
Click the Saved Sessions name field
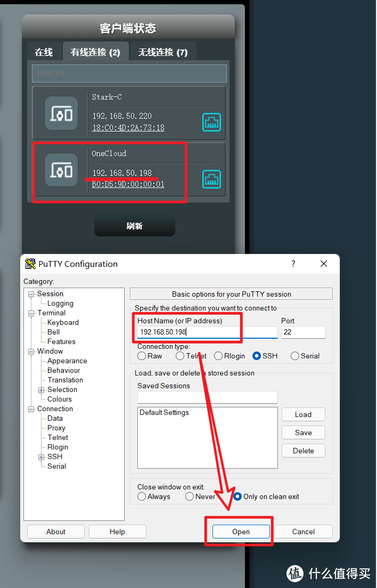tap(208, 397)
